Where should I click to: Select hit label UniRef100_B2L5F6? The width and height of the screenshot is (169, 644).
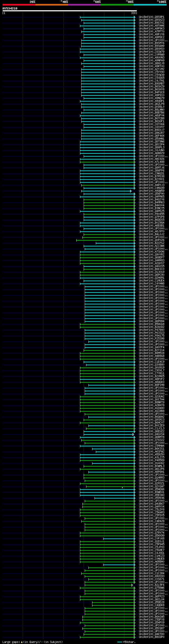152,585
